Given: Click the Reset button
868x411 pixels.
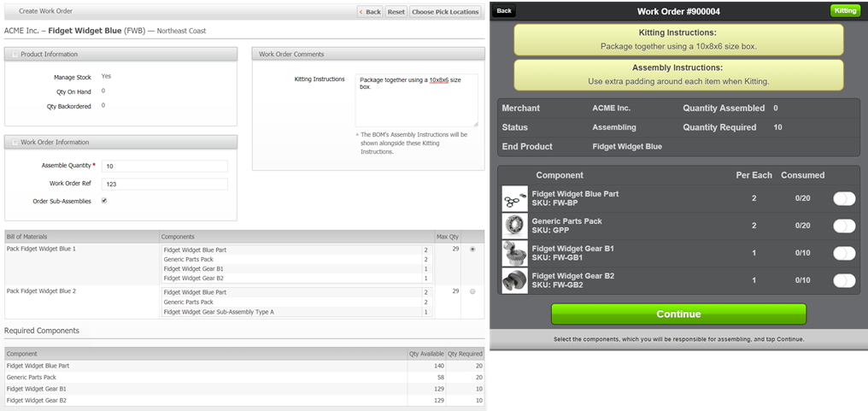Looking at the screenshot, I should coord(396,12).
